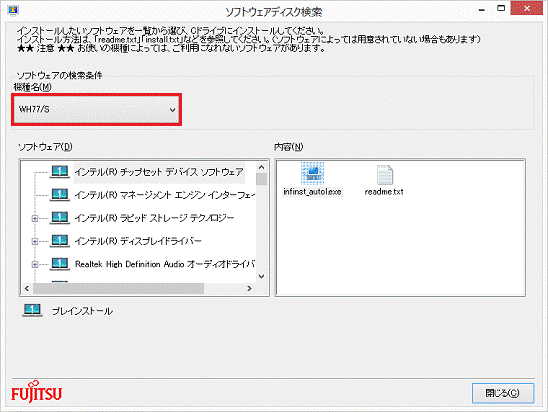The height and width of the screenshot is (412, 548).
Task: Click the Intel display driver laptop icon
Action: pos(60,241)
